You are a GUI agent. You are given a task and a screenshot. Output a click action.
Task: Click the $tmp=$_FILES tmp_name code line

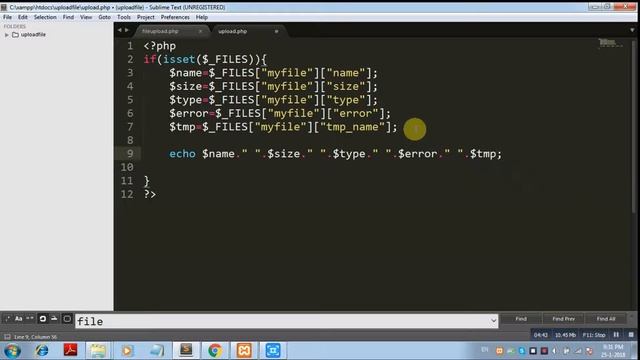(x=283, y=127)
